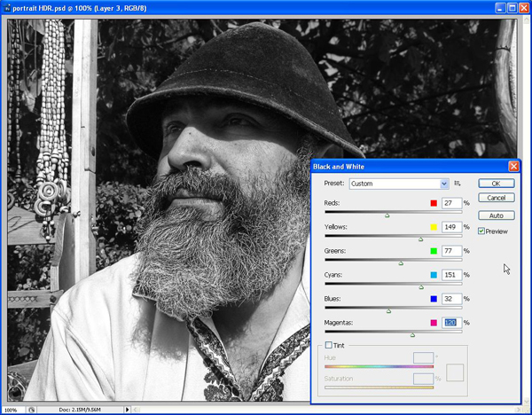Click the Cyans slider handle
Screen dimensions: 532x415
point(421,287)
